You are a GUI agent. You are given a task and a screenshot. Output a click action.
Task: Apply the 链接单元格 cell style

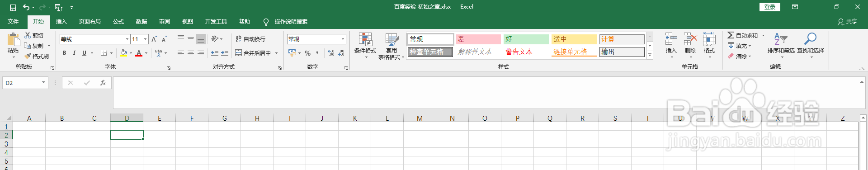coord(574,52)
